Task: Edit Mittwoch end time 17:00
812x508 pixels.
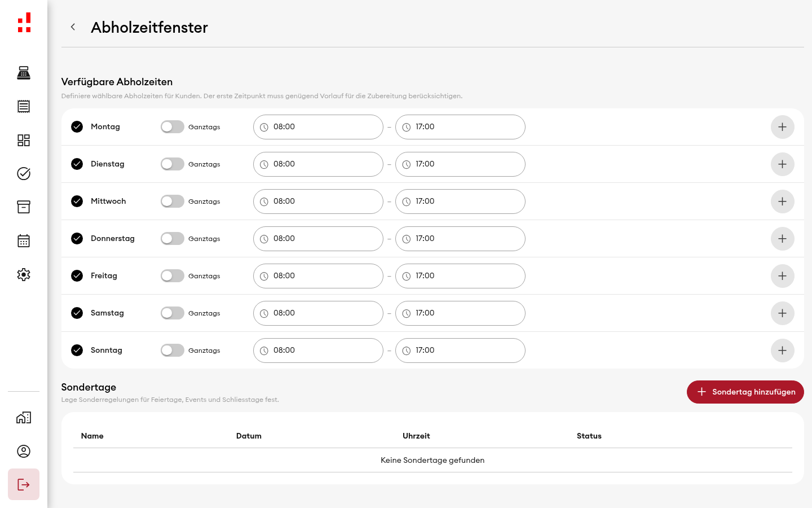Action: click(460, 202)
